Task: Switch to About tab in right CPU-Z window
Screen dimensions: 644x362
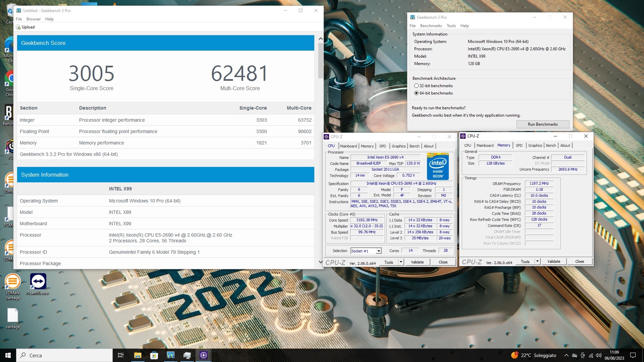Action: (565, 145)
